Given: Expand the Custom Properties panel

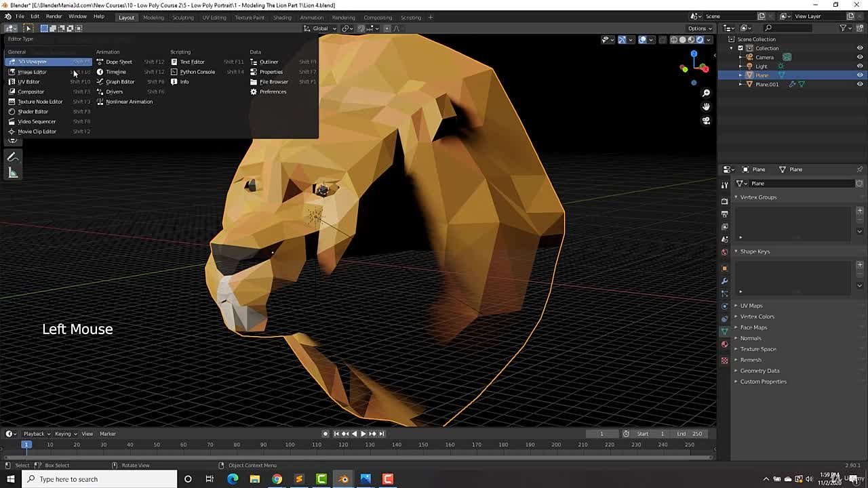Looking at the screenshot, I should (736, 382).
